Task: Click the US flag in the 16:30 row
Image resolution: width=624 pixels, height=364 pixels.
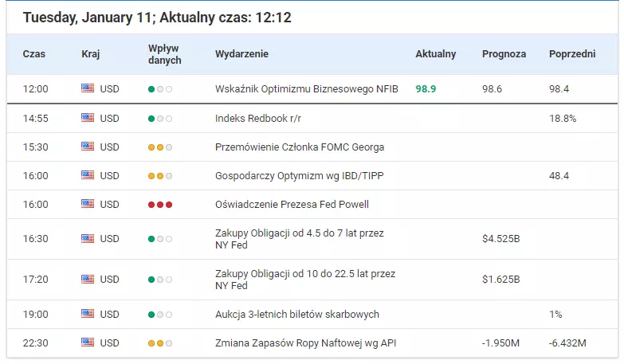Action: tap(88, 239)
